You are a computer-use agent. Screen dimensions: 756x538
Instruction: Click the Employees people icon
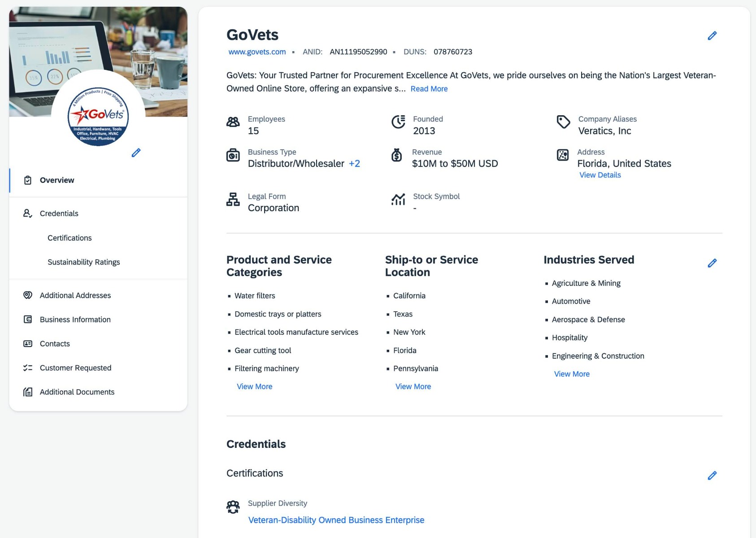[x=233, y=122]
